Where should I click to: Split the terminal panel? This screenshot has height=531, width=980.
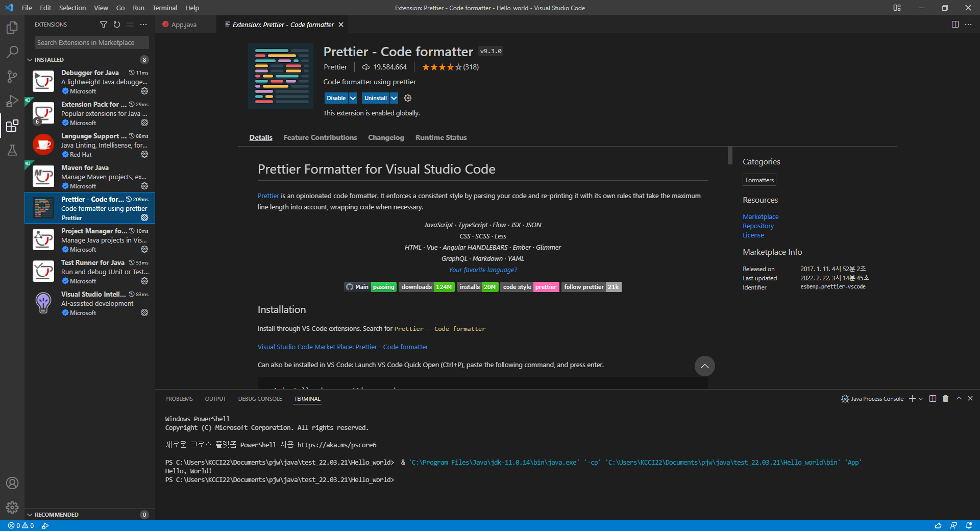(933, 399)
